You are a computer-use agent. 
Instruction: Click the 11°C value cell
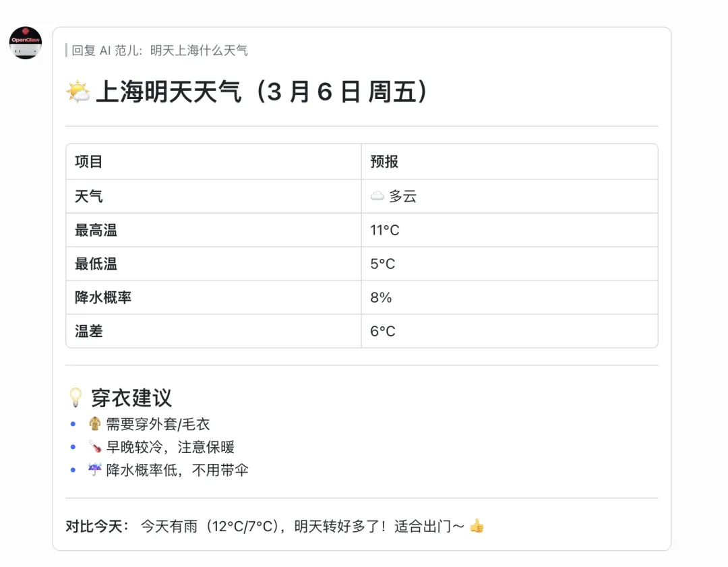385,230
